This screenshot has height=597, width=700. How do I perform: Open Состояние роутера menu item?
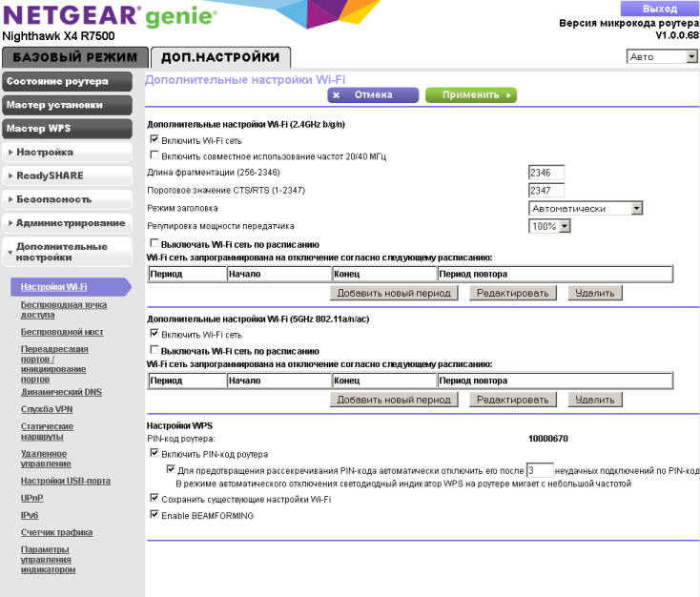pos(67,82)
